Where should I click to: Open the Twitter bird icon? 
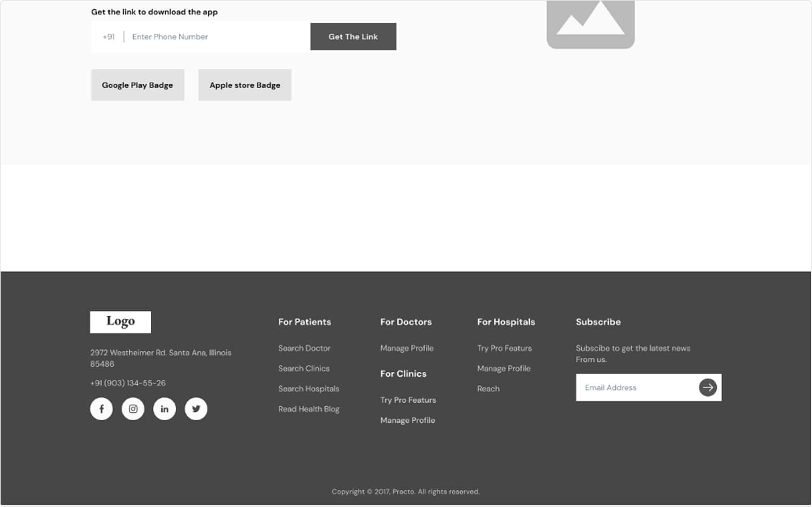click(x=196, y=409)
